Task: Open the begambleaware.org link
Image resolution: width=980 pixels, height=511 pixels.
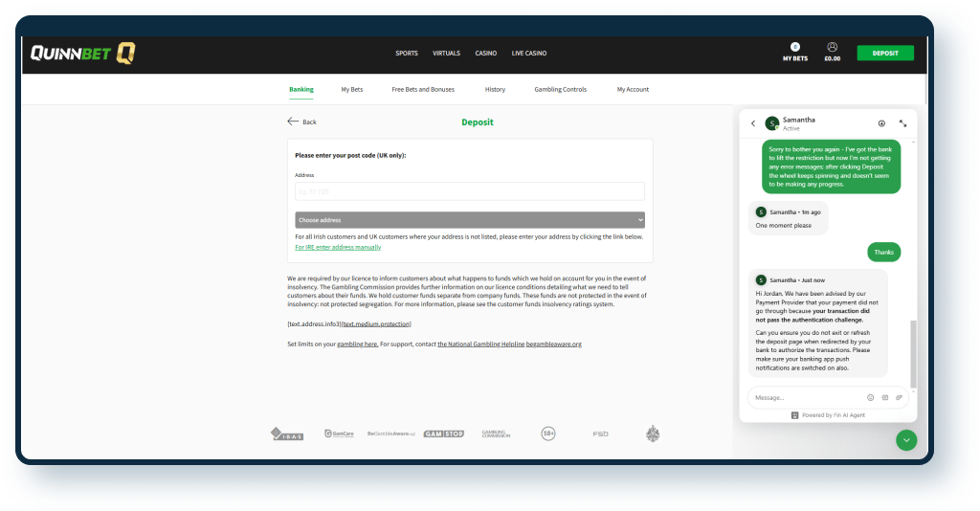Action: coord(554,344)
